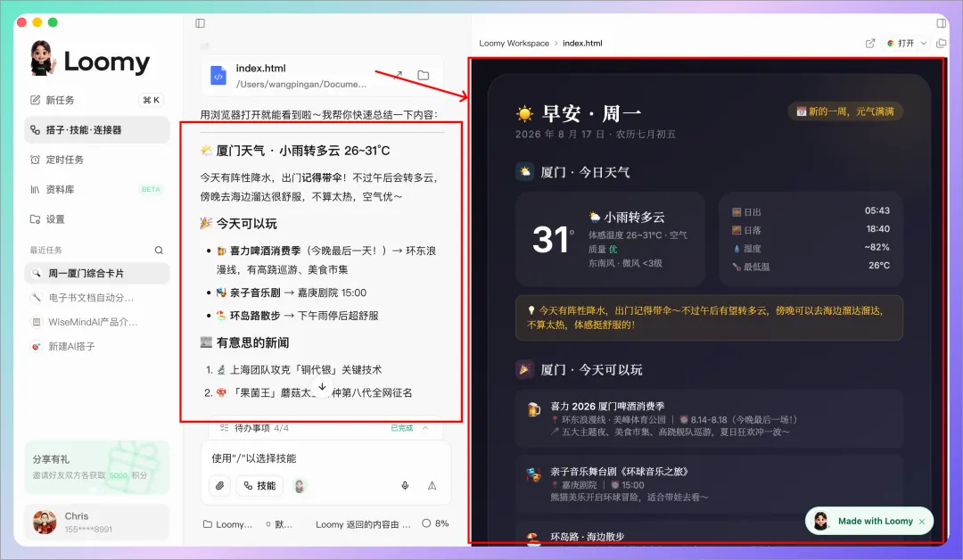
Task: Click 新的一周，元气满满 tag in preview
Action: [x=845, y=111]
